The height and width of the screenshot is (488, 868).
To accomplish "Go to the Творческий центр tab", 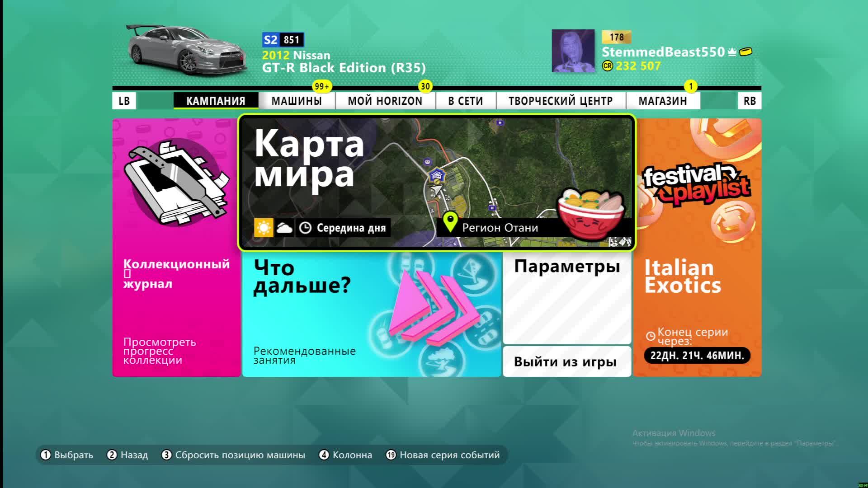I will coord(561,101).
